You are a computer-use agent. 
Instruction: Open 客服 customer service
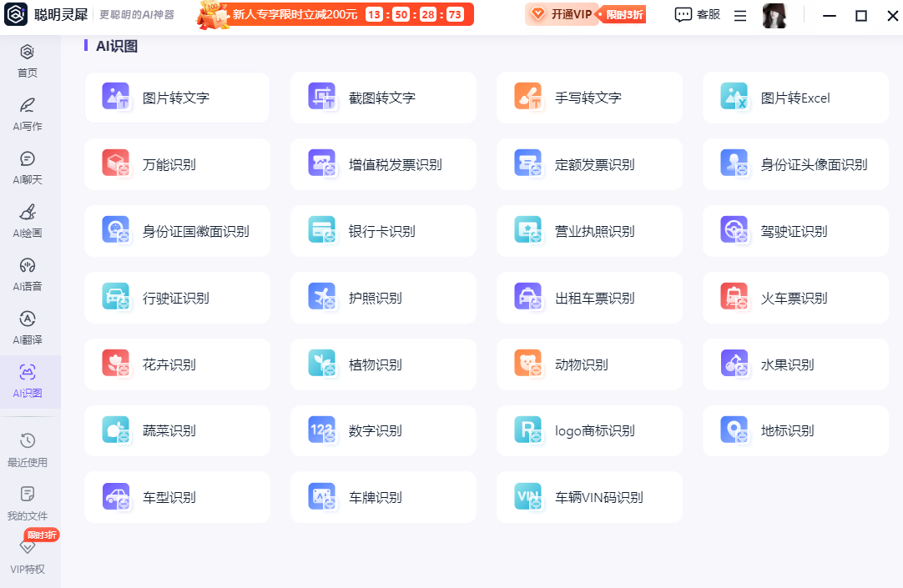point(696,15)
